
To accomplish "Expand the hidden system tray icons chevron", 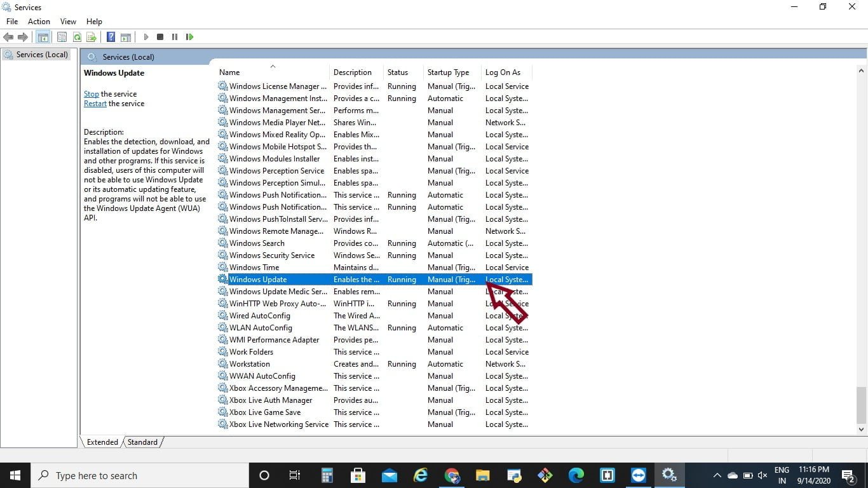I will 717,475.
